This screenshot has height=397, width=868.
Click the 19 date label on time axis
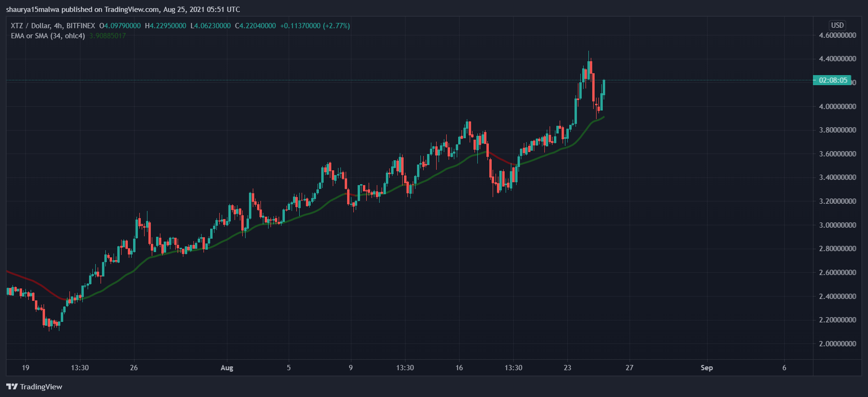point(25,368)
